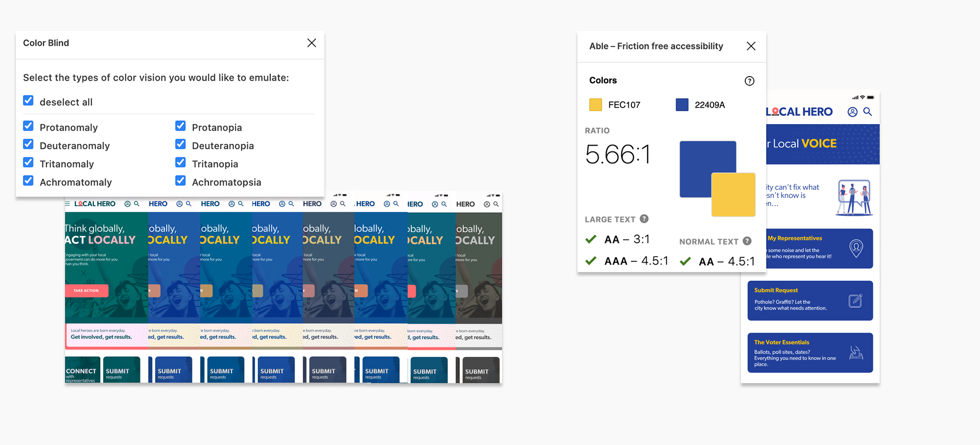Click the hamburger menu icon in first phone mockup

click(67, 204)
